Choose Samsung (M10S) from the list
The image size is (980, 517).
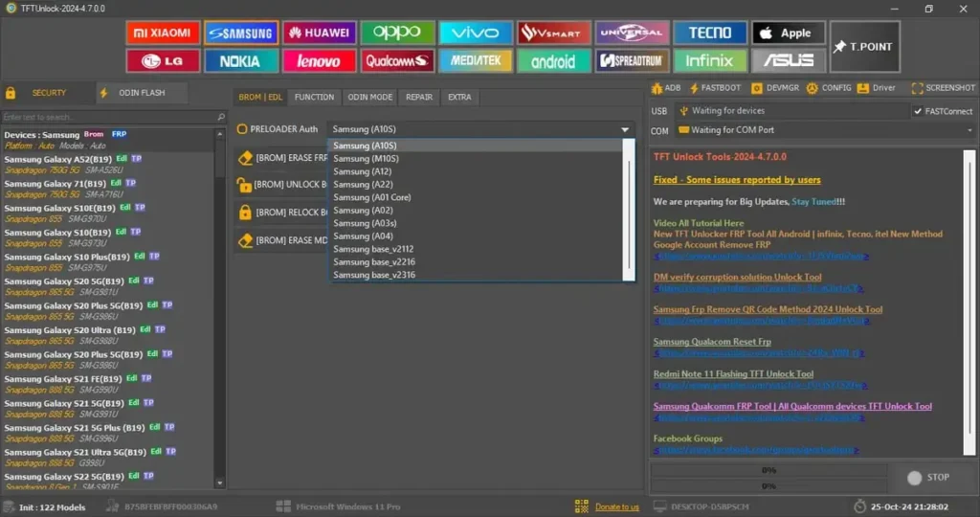point(477,158)
